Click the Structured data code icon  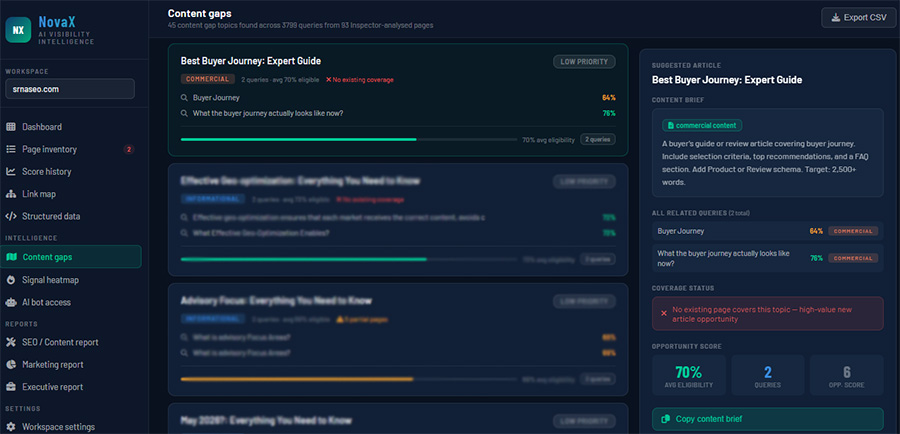(11, 216)
